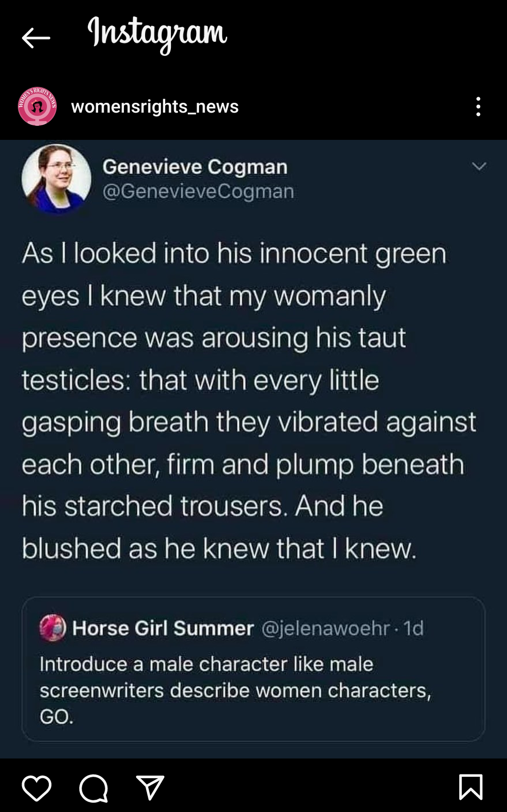Click the Horse Girl Summer avatar
Image resolution: width=507 pixels, height=812 pixels.
point(53,628)
